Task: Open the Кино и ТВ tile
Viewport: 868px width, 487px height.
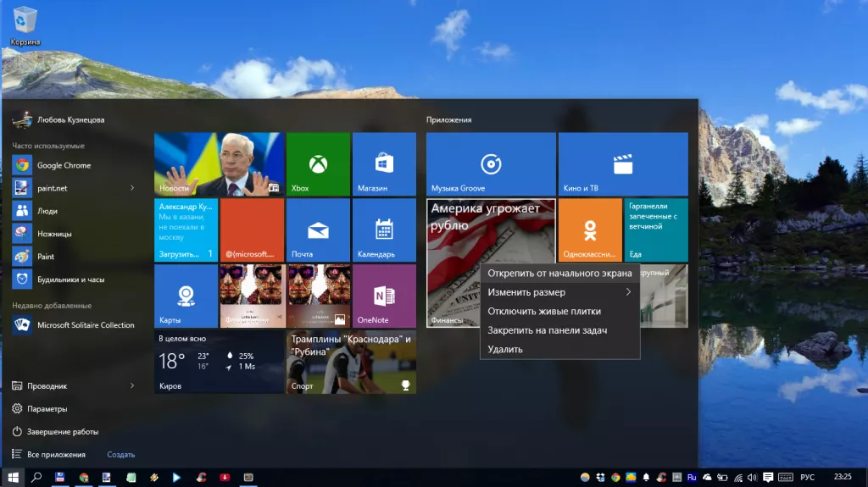Action: 623,163
